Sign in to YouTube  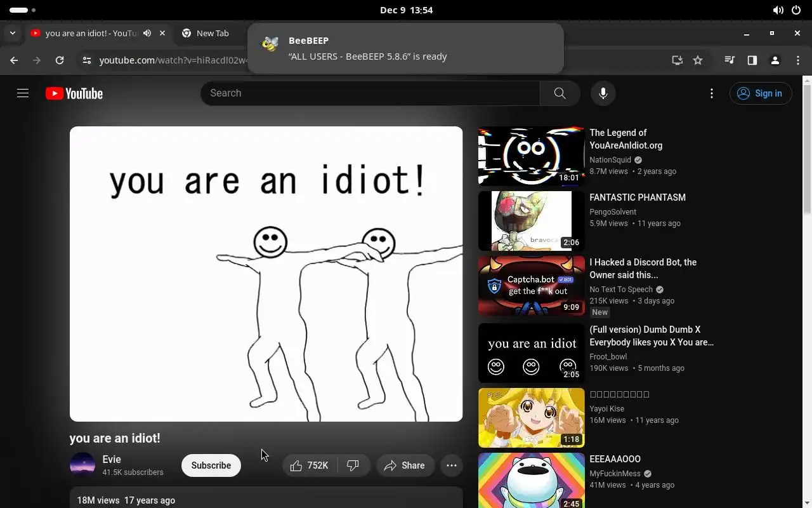(x=761, y=93)
